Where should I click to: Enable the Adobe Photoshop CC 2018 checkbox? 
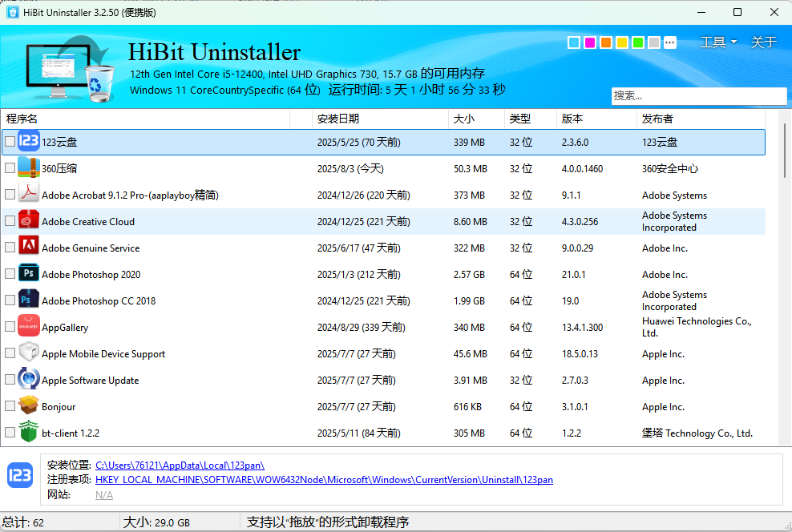[10, 300]
